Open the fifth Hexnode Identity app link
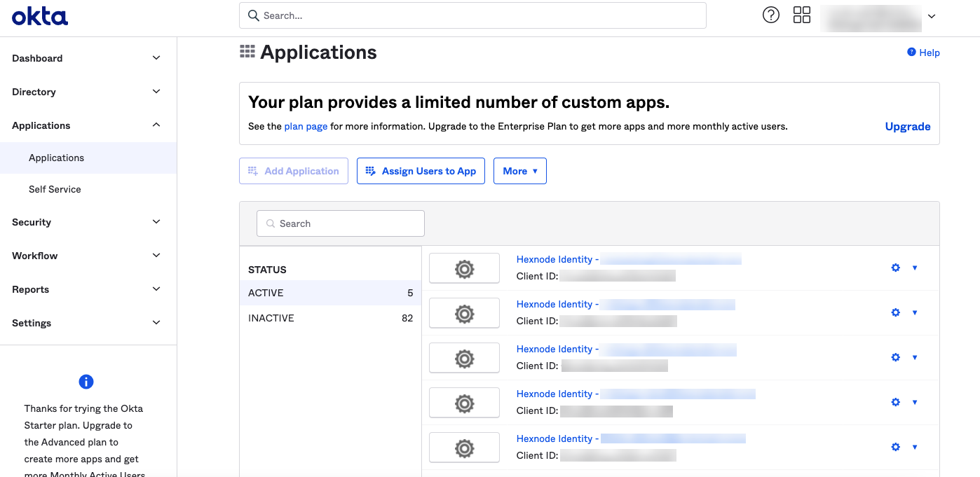 (631, 438)
